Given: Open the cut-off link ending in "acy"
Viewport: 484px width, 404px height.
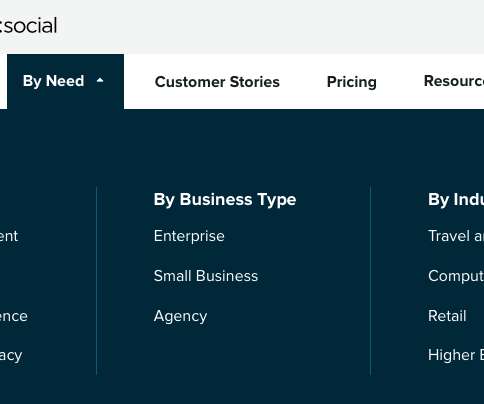Looking at the screenshot, I should tap(11, 356).
